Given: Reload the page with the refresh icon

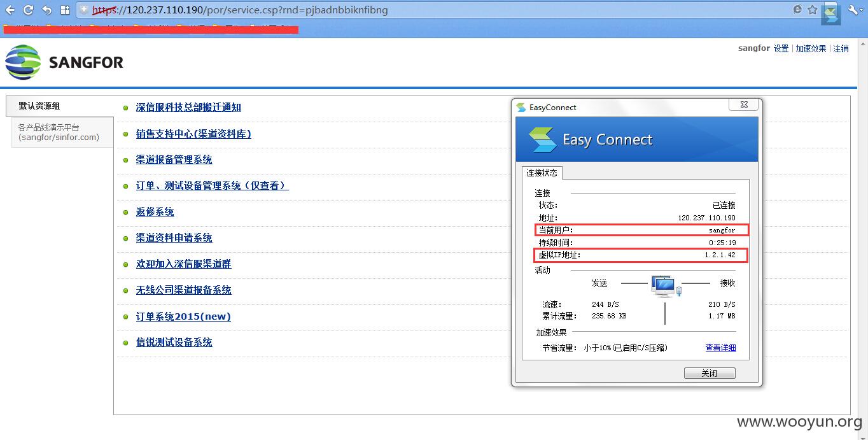Looking at the screenshot, I should coord(28,10).
